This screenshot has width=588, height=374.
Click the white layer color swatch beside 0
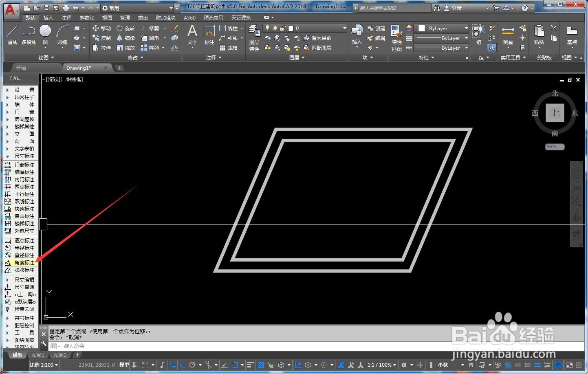(291, 28)
